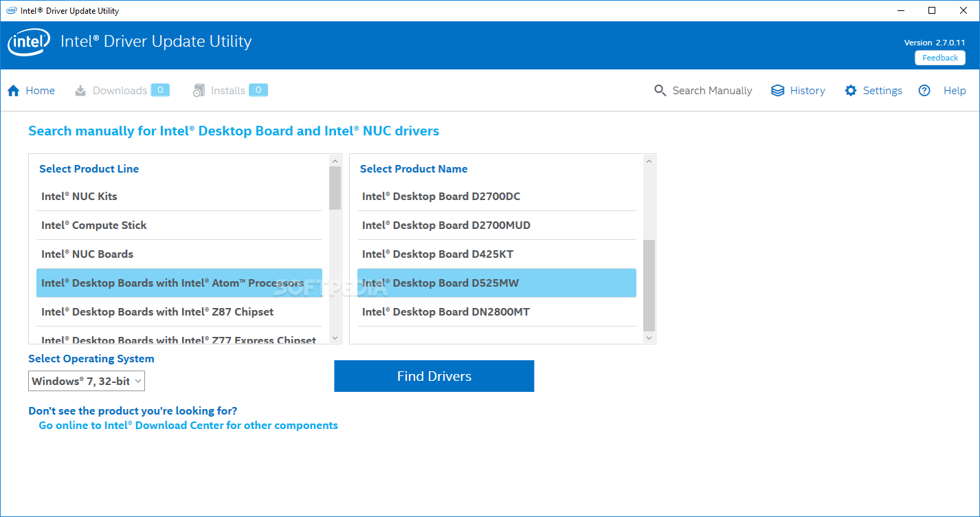Open the Downloads section label

pos(120,91)
